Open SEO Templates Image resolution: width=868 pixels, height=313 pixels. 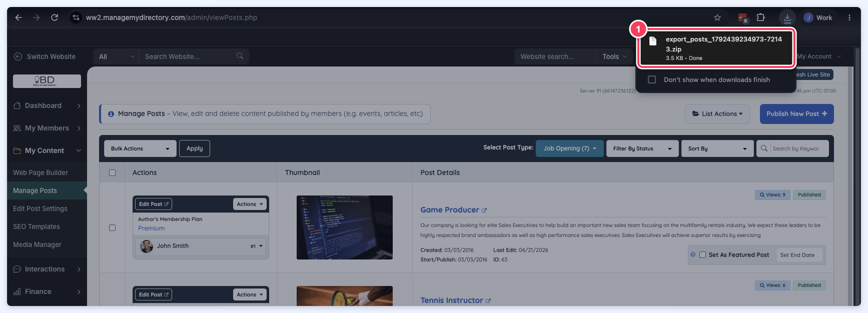[x=37, y=226]
